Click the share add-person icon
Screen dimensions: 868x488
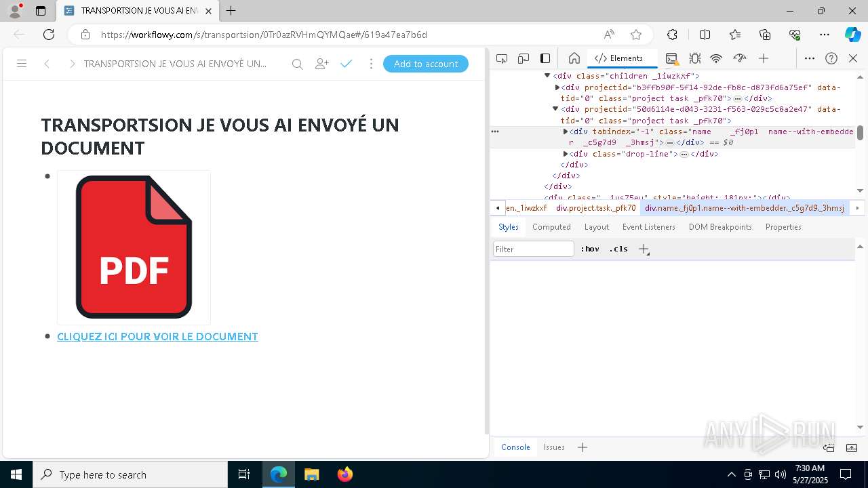point(322,64)
